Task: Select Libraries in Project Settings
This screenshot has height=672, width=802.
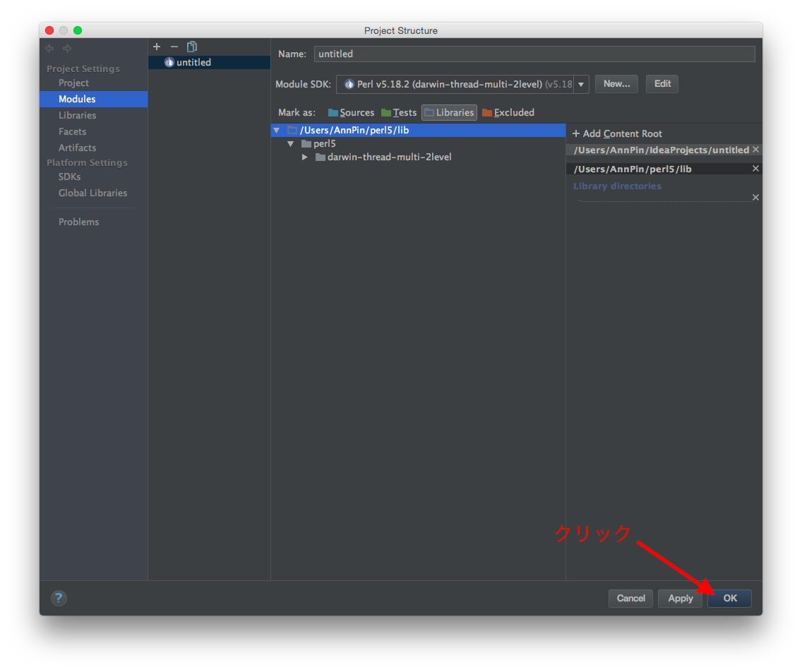Action: coord(77,115)
